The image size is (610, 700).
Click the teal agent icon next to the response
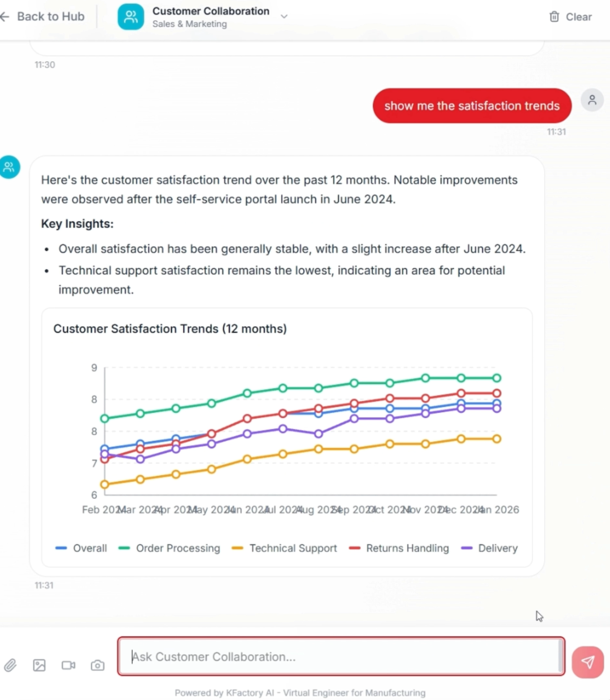point(9,167)
